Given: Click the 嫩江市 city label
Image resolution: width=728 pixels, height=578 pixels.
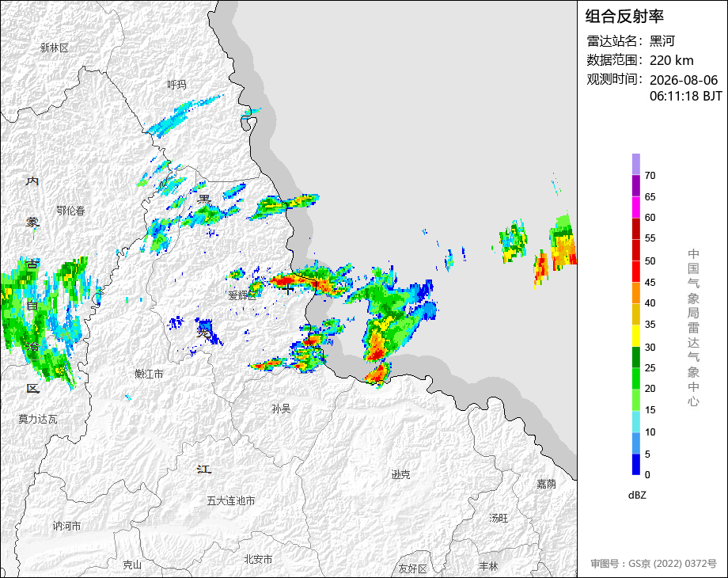Looking at the screenshot, I should [149, 374].
